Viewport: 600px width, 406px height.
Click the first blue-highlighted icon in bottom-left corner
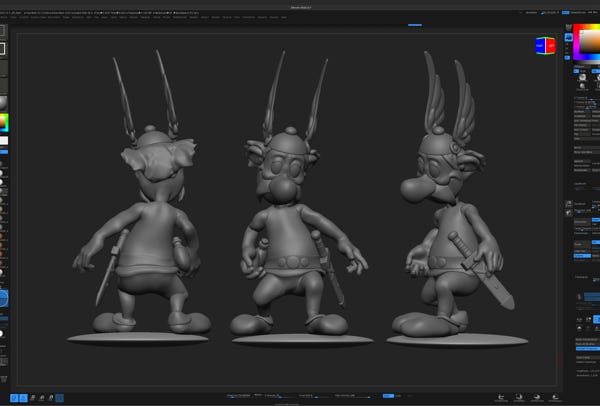click(x=14, y=398)
